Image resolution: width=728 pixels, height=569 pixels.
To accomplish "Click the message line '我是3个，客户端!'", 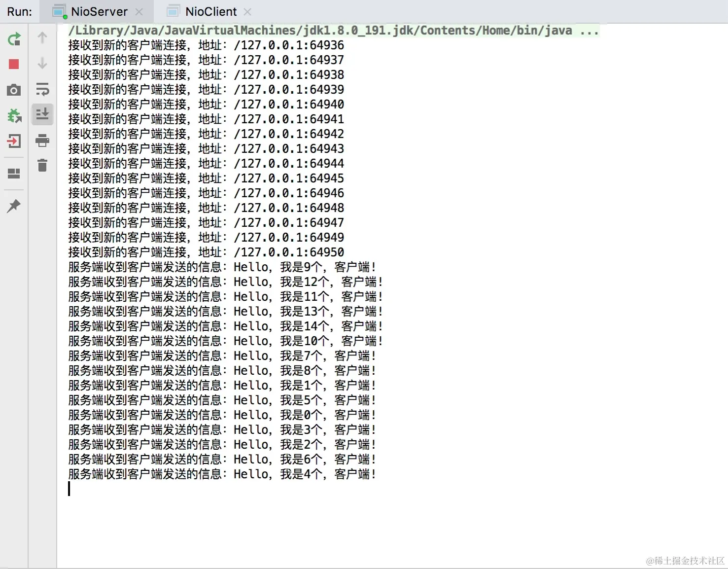I will (x=222, y=430).
